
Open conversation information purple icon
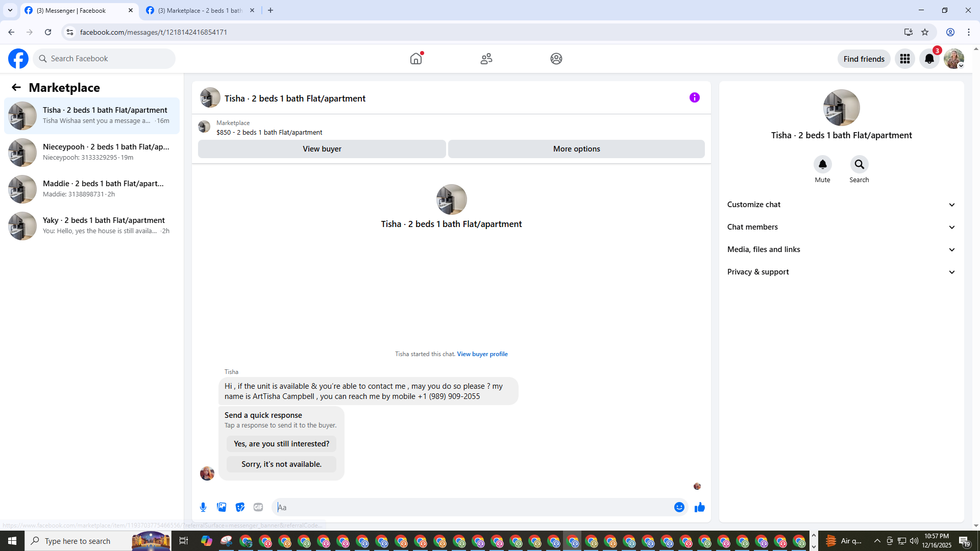click(x=695, y=97)
